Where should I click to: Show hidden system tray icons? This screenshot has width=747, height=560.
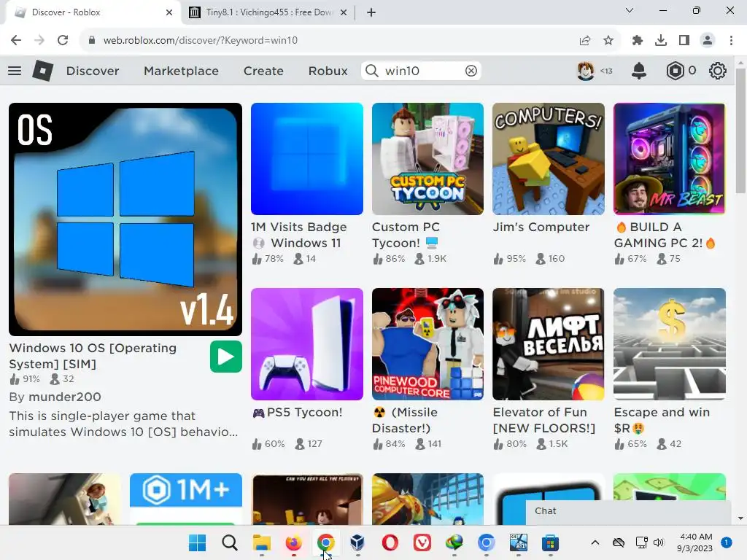(x=595, y=542)
